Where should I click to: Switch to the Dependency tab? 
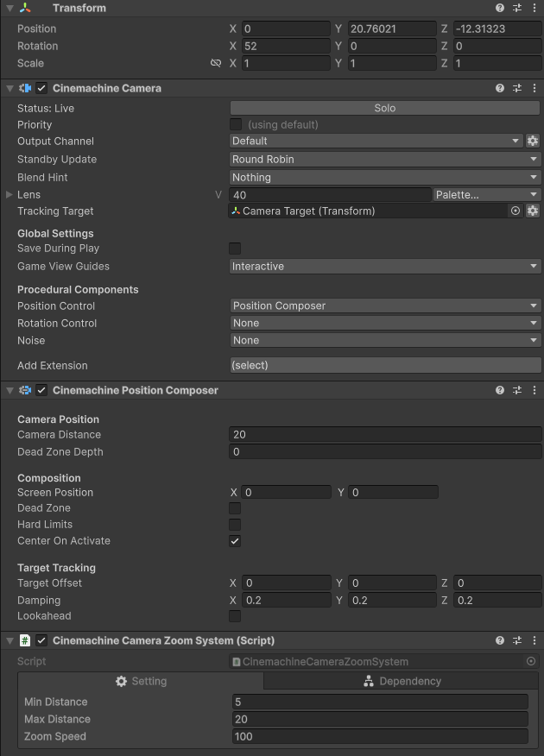(x=402, y=681)
